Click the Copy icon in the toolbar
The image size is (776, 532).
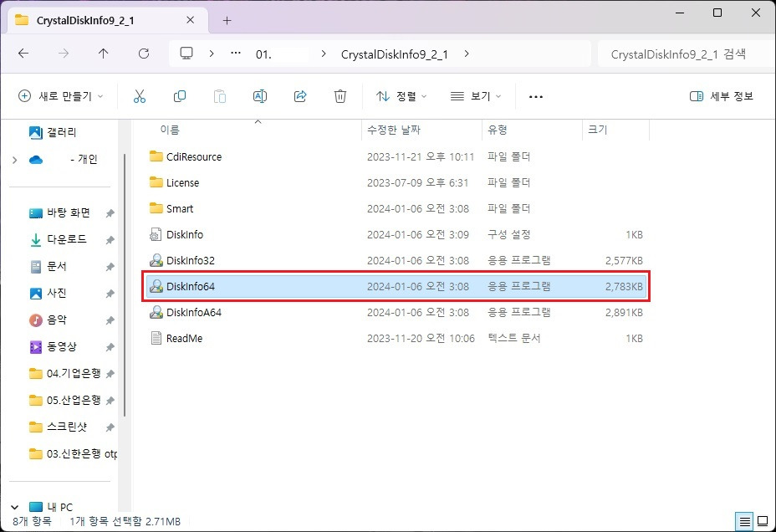pyautogui.click(x=180, y=95)
